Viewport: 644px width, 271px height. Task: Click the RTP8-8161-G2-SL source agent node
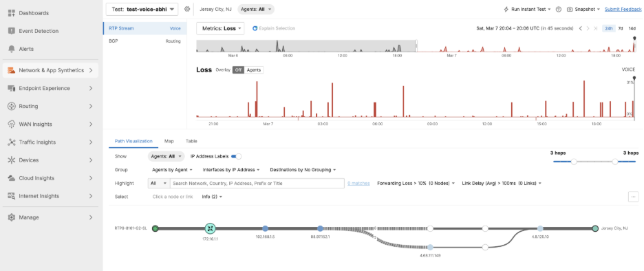click(155, 228)
